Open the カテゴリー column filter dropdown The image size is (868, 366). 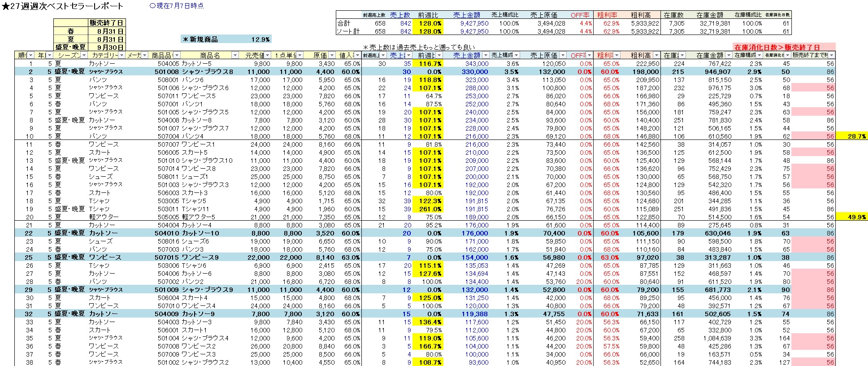pyautogui.click(x=122, y=55)
